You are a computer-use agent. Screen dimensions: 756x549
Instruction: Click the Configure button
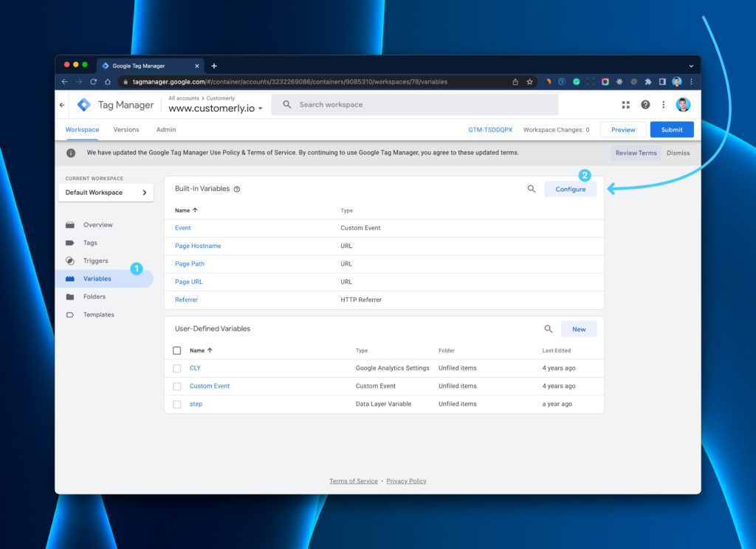pyautogui.click(x=571, y=189)
